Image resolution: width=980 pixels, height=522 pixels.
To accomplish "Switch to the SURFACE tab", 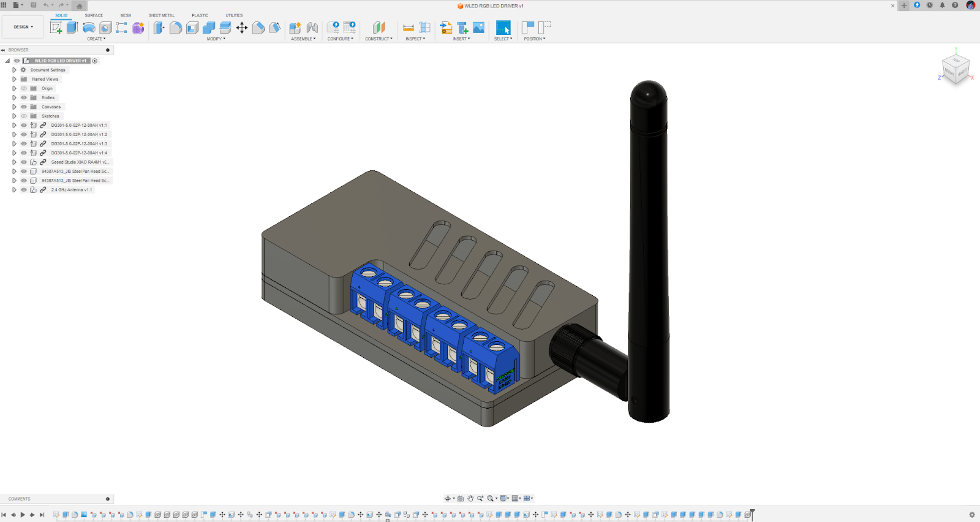I will pyautogui.click(x=94, y=15).
